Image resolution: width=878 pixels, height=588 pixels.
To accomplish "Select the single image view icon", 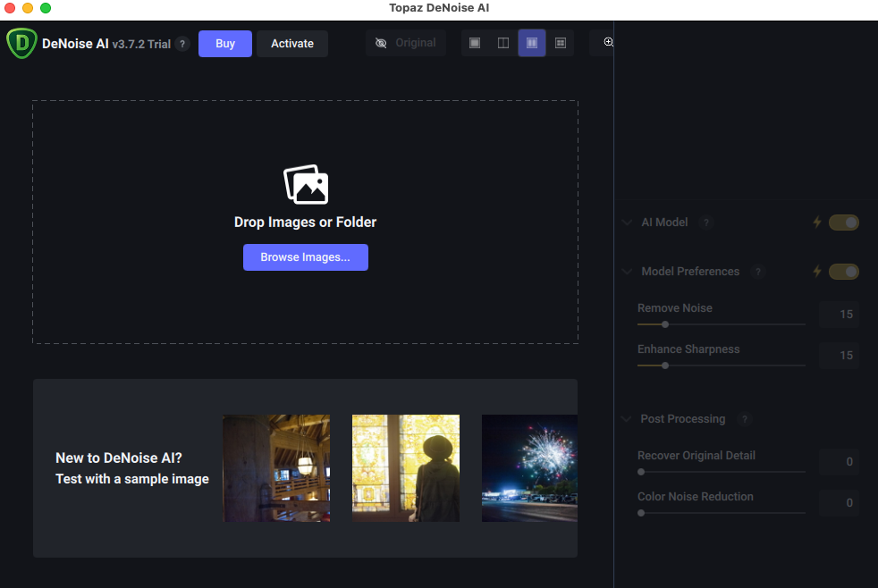I will click(475, 43).
